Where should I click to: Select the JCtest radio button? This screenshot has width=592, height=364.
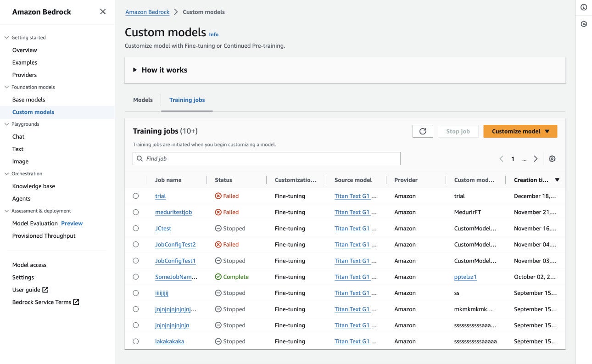coord(136,229)
